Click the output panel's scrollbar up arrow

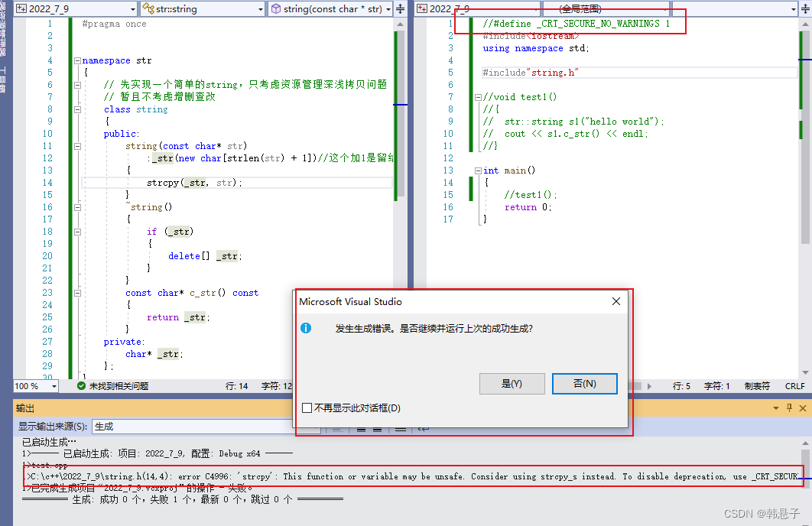805,443
